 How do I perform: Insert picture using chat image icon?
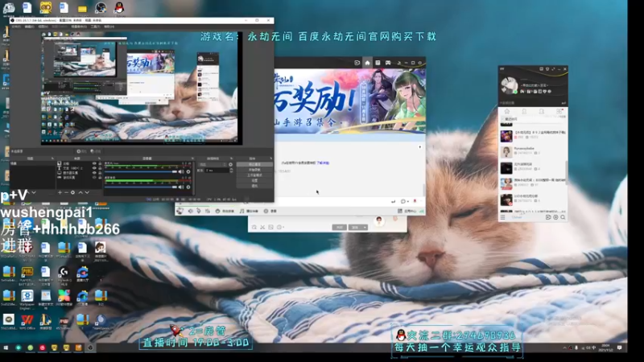pos(270,227)
